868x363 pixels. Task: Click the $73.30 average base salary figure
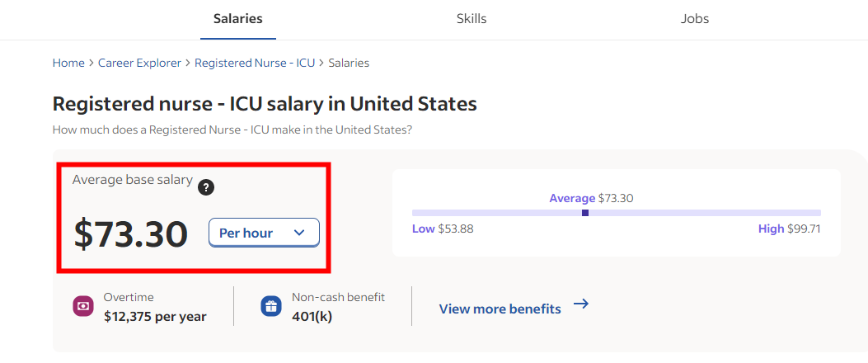point(130,233)
